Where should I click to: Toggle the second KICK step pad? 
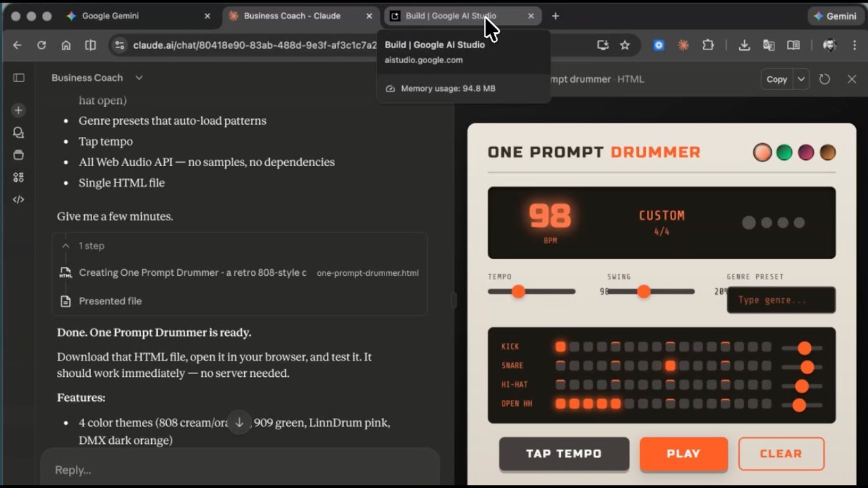click(x=574, y=346)
